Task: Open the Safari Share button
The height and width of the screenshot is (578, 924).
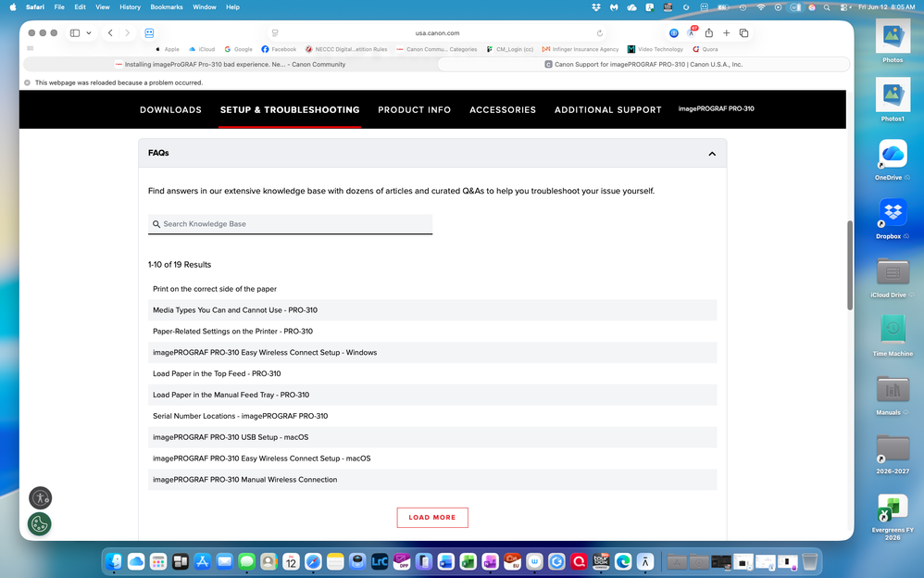Action: (709, 33)
